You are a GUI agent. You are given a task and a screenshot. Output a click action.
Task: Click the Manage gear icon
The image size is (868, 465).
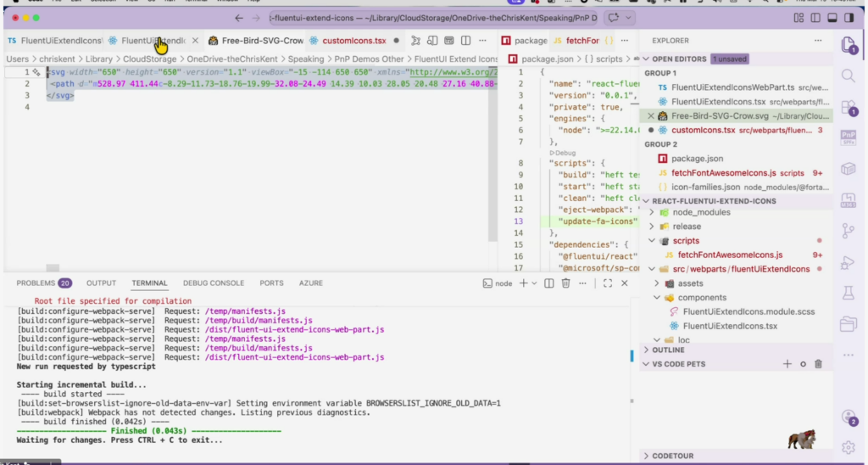(849, 446)
